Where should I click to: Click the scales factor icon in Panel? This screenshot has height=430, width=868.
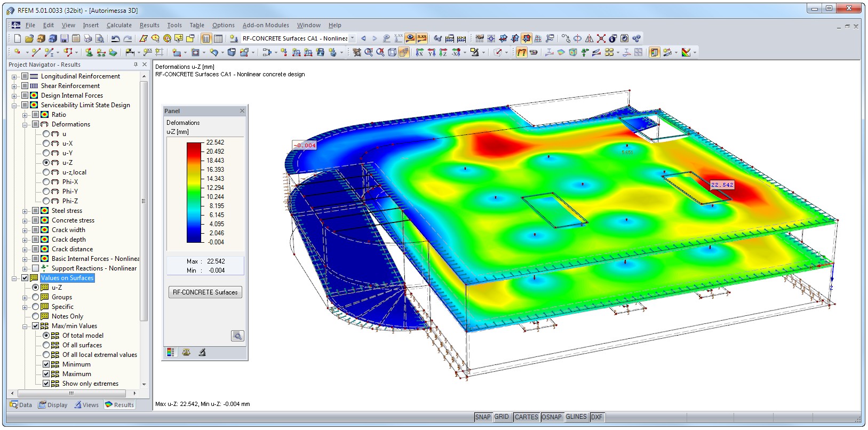(186, 352)
